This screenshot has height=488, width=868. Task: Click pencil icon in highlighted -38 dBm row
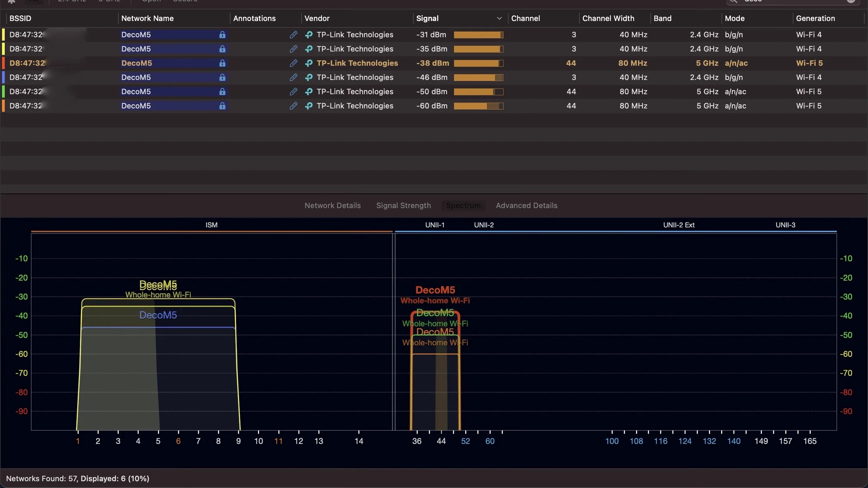(293, 63)
